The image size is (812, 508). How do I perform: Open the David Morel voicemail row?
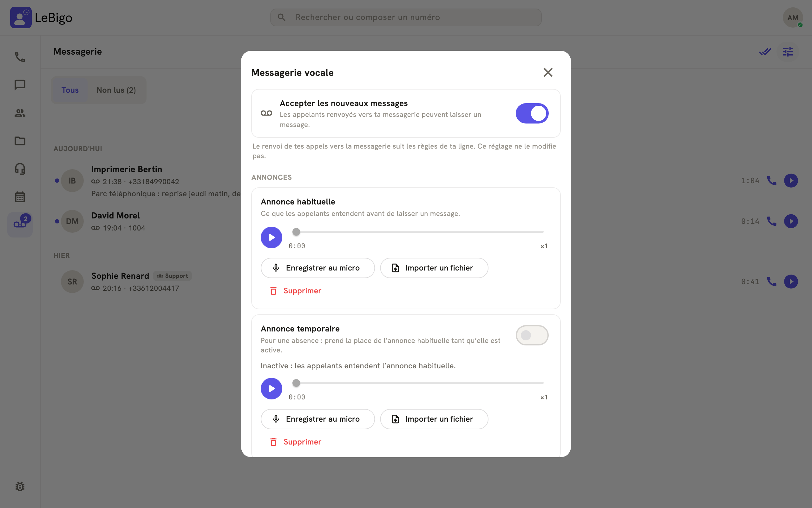426,221
